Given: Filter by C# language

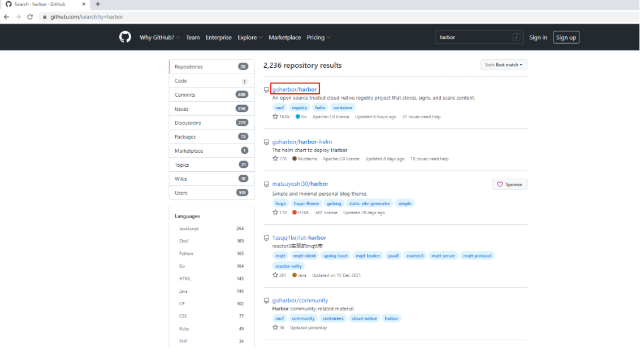Looking at the screenshot, I should coord(211,304).
